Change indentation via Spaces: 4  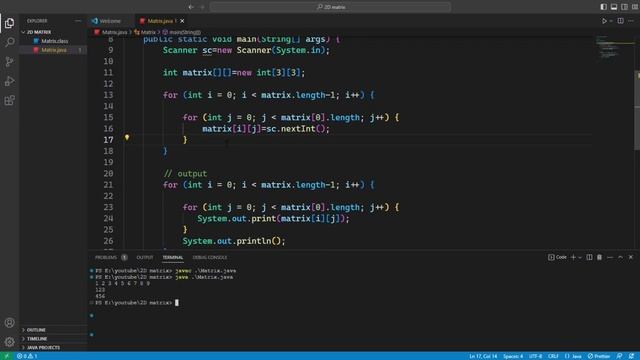point(513,356)
